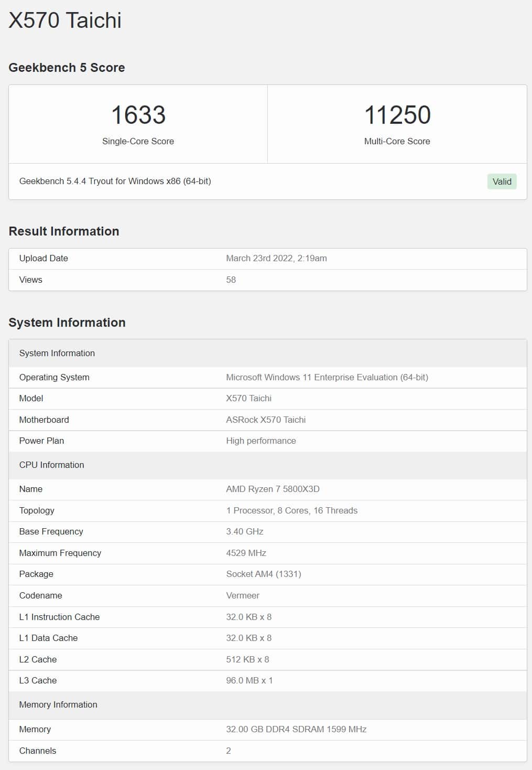The height and width of the screenshot is (770, 532).
Task: Click the Upload Date label
Action: pos(44,258)
